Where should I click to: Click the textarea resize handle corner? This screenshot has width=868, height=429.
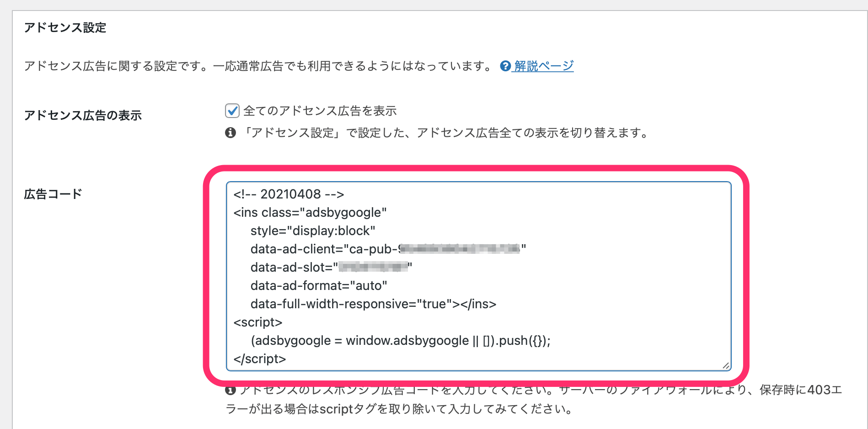point(726,366)
